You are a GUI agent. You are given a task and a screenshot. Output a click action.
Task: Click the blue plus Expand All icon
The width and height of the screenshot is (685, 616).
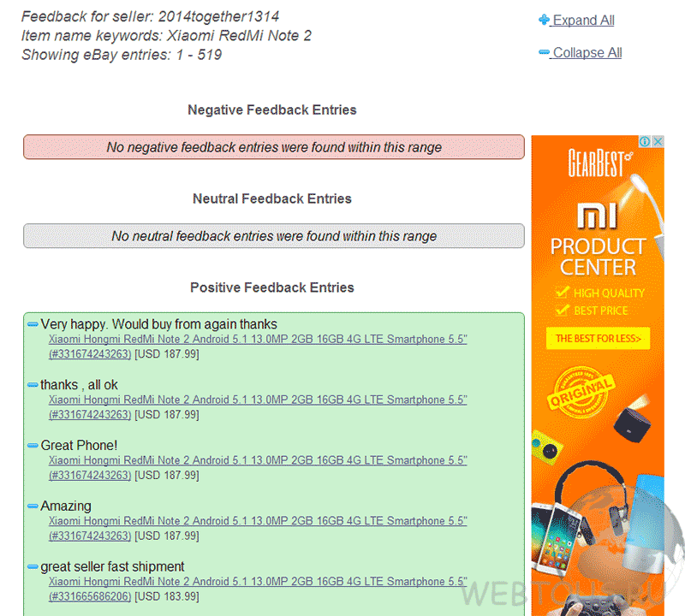pyautogui.click(x=544, y=20)
